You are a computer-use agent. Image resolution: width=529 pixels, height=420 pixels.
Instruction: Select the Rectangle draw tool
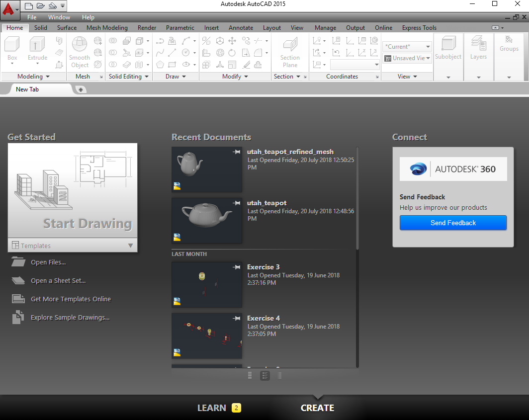click(x=172, y=65)
